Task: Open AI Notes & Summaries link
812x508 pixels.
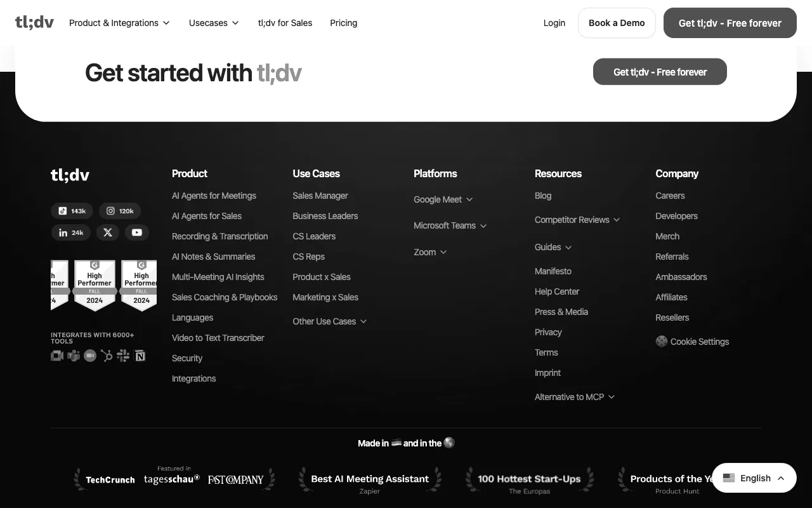Action: 214,257
